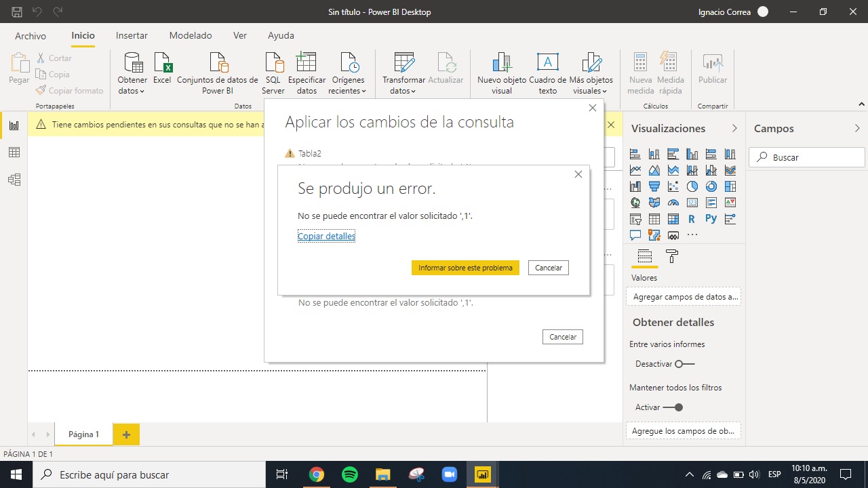
Task: Open the Format paint roller tab
Action: tap(672, 257)
